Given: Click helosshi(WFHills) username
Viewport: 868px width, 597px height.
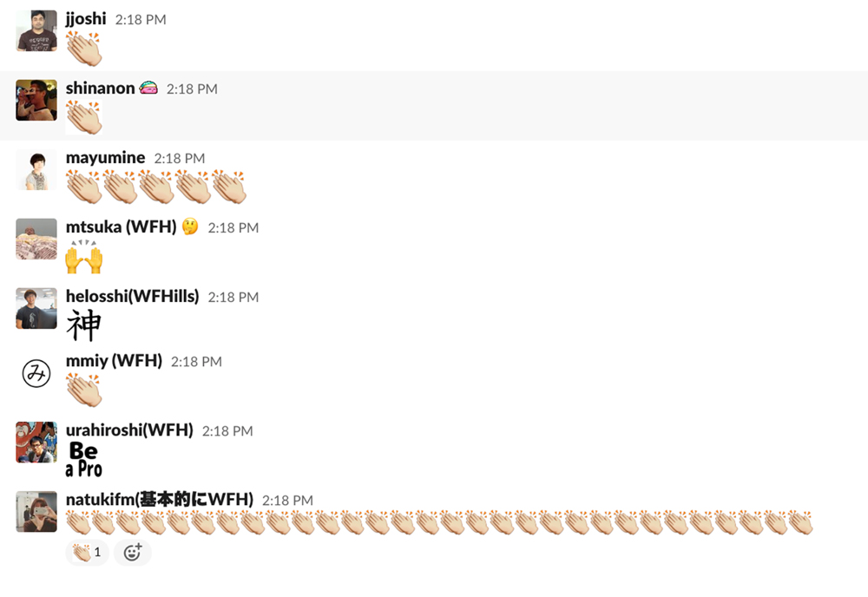Looking at the screenshot, I should tap(132, 296).
